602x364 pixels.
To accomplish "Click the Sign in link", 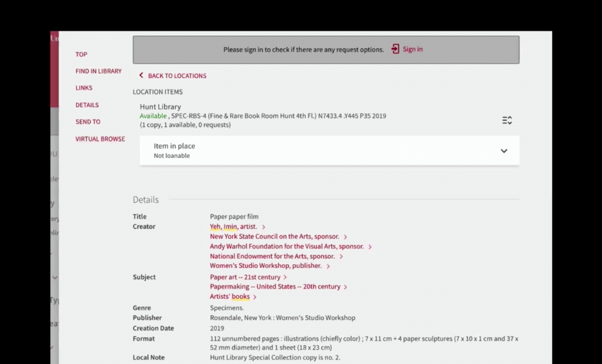I will click(412, 49).
